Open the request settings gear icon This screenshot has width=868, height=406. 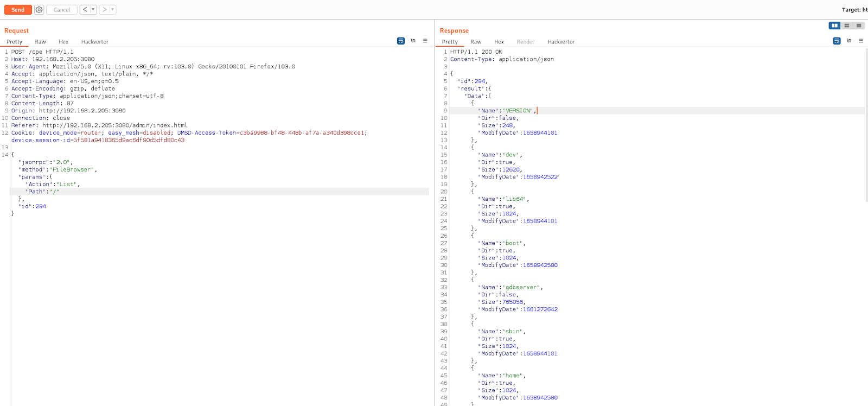tap(39, 10)
